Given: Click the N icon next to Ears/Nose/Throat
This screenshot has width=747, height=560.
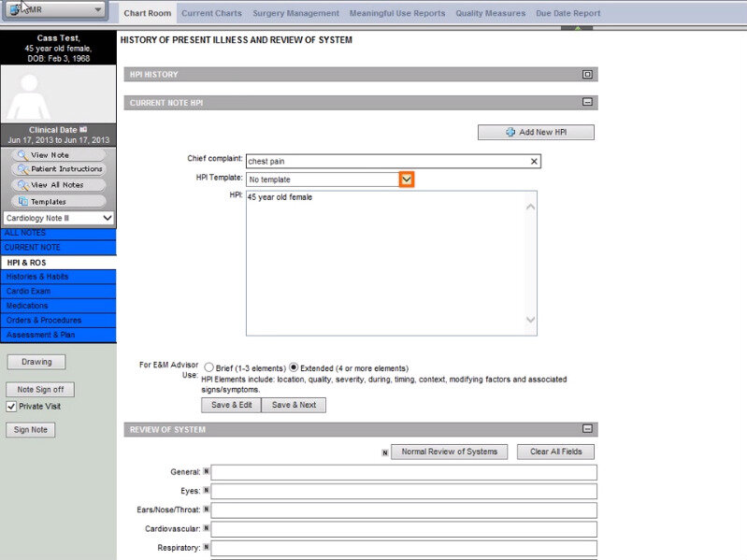Looking at the screenshot, I should 206,510.
